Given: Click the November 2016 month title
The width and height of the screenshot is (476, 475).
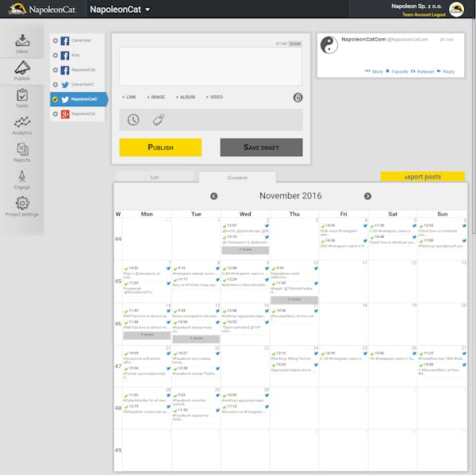Looking at the screenshot, I should click(290, 196).
